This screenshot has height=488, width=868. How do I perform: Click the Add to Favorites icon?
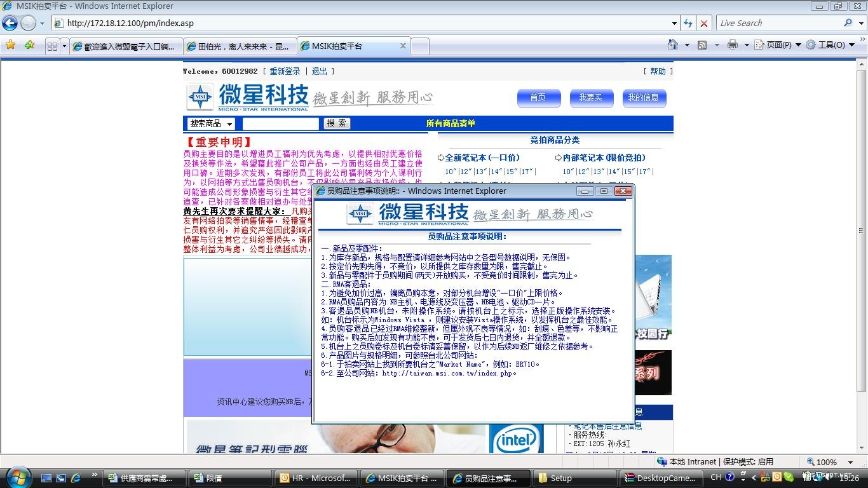click(x=29, y=45)
